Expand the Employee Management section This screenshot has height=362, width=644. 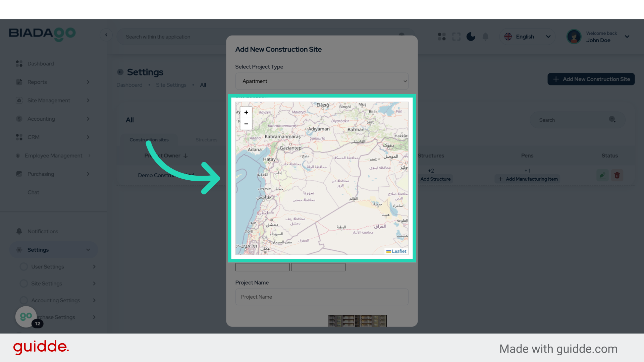click(x=53, y=155)
